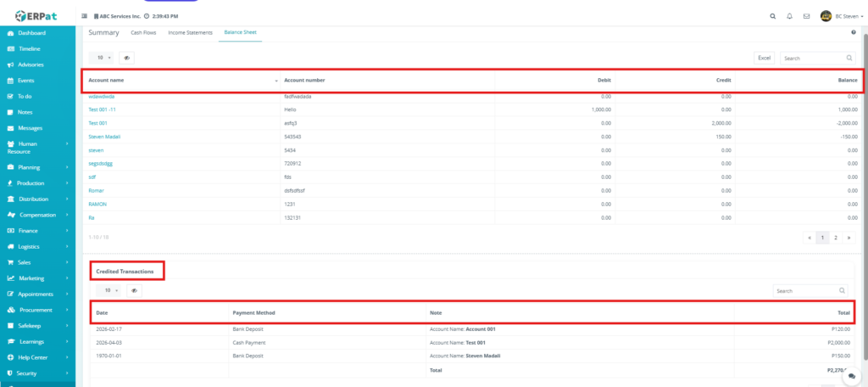Switch to the Income Statements tab

(190, 32)
